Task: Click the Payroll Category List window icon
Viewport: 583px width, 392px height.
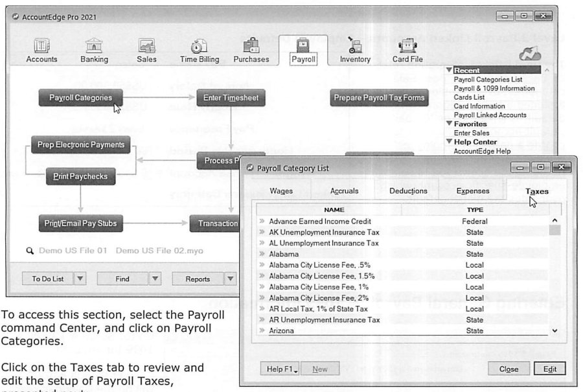Action: click(250, 168)
